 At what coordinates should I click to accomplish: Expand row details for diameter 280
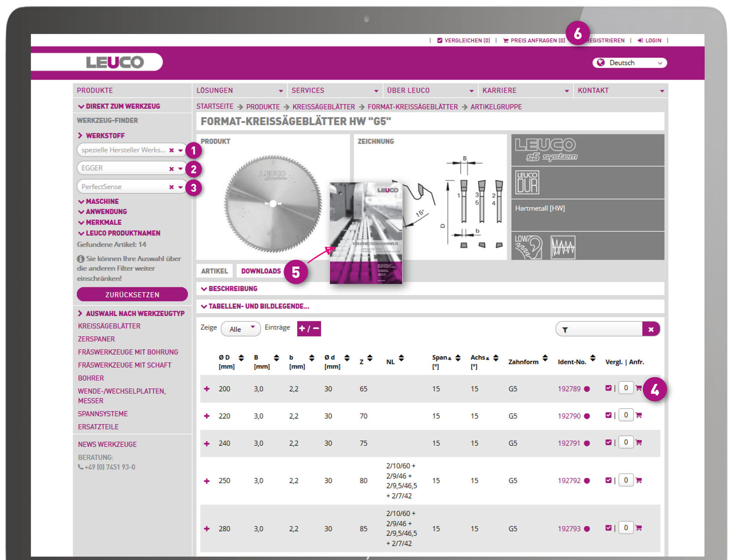207,529
